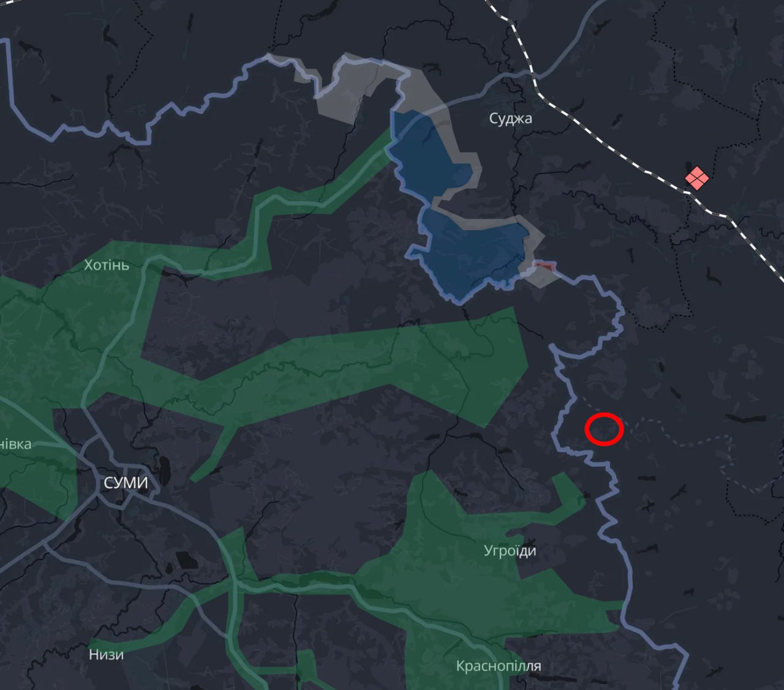Click the small red shaded area by the gray zone
This screenshot has height=690, width=784.
545,266
